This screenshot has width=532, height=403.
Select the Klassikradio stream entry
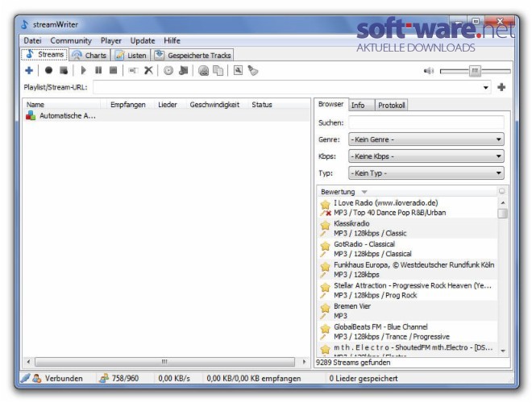(408, 228)
